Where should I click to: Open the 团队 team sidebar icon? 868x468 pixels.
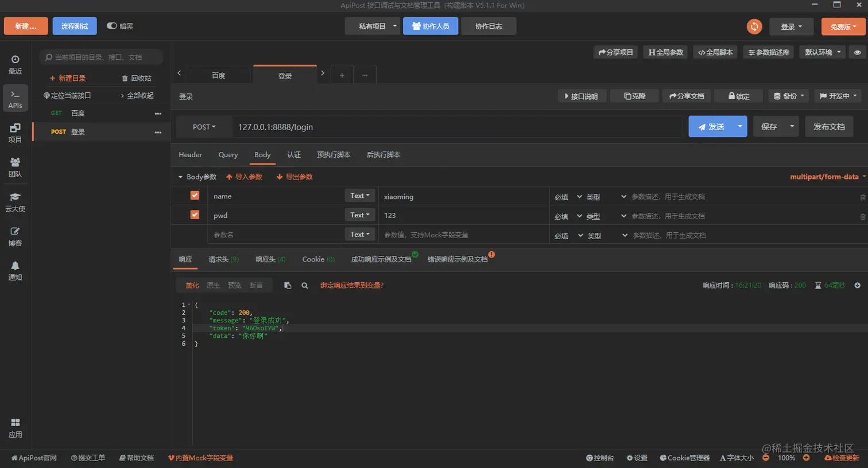[15, 167]
